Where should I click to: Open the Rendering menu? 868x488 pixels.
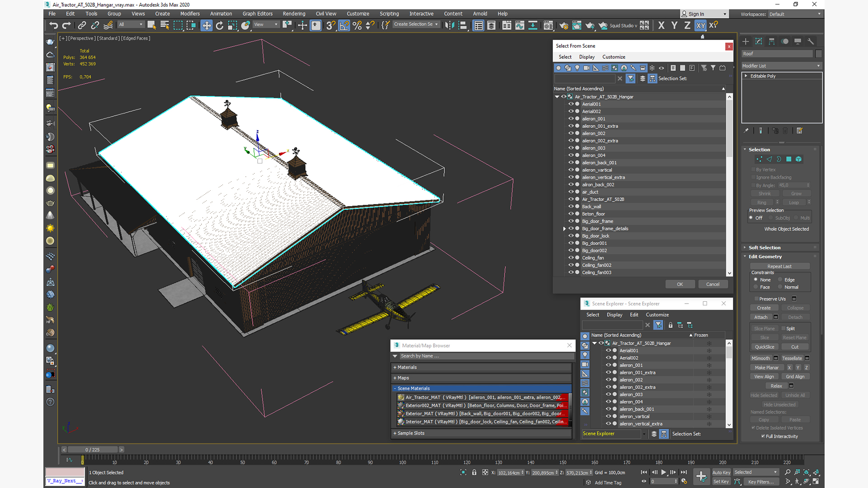point(294,13)
